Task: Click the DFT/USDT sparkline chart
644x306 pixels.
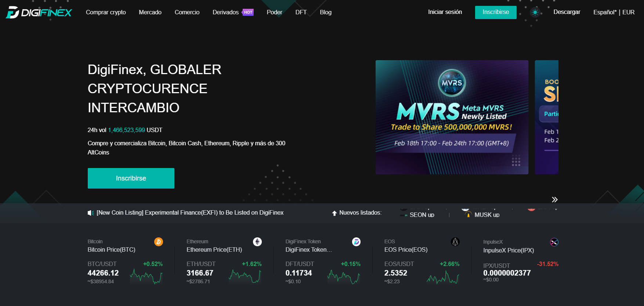Action: [344, 277]
